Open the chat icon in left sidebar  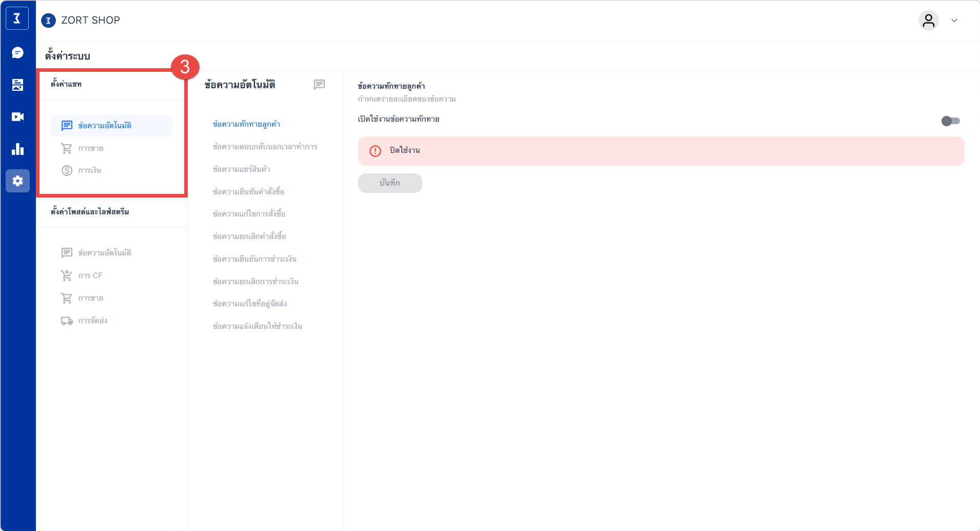(17, 53)
